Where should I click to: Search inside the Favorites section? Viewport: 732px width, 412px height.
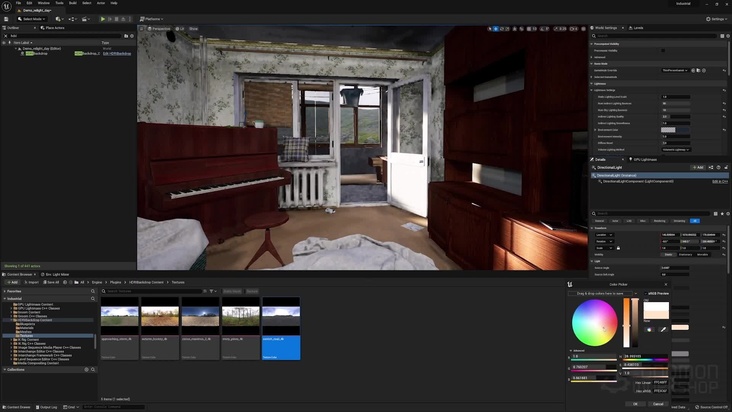click(x=93, y=291)
